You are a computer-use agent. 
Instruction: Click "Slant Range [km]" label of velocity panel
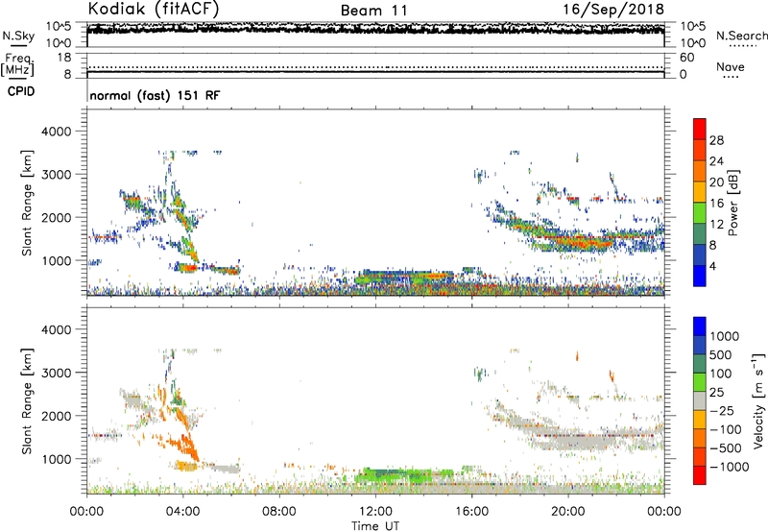click(27, 400)
